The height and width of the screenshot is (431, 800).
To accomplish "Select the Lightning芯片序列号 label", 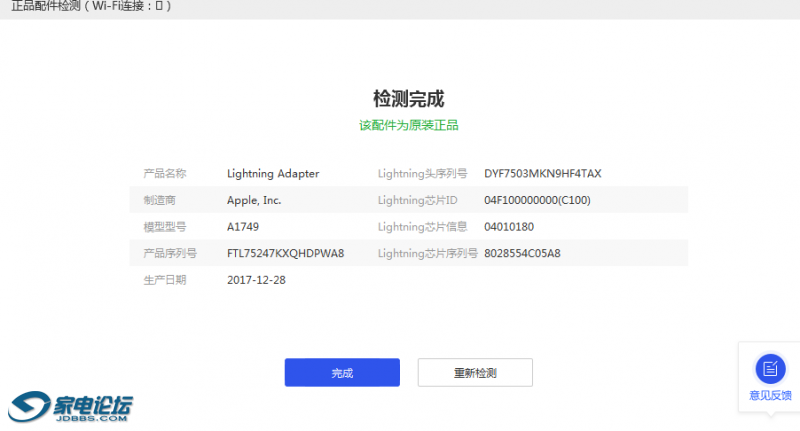I will pyautogui.click(x=428, y=253).
